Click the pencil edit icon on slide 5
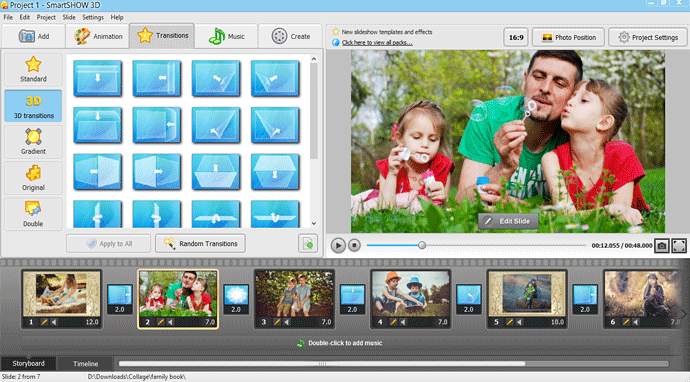 click(509, 322)
